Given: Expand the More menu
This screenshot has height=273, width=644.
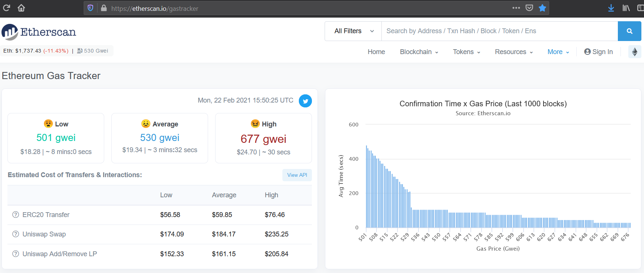Looking at the screenshot, I should click(558, 52).
